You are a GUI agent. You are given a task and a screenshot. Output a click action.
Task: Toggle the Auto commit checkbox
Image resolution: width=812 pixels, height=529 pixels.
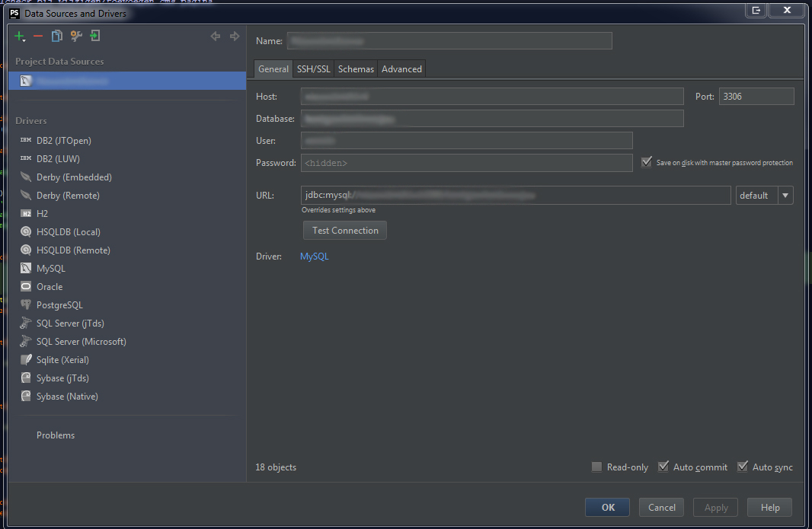(663, 467)
